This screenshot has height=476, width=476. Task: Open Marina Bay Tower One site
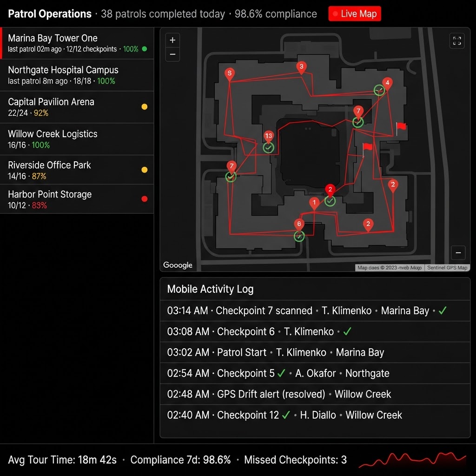77,43
